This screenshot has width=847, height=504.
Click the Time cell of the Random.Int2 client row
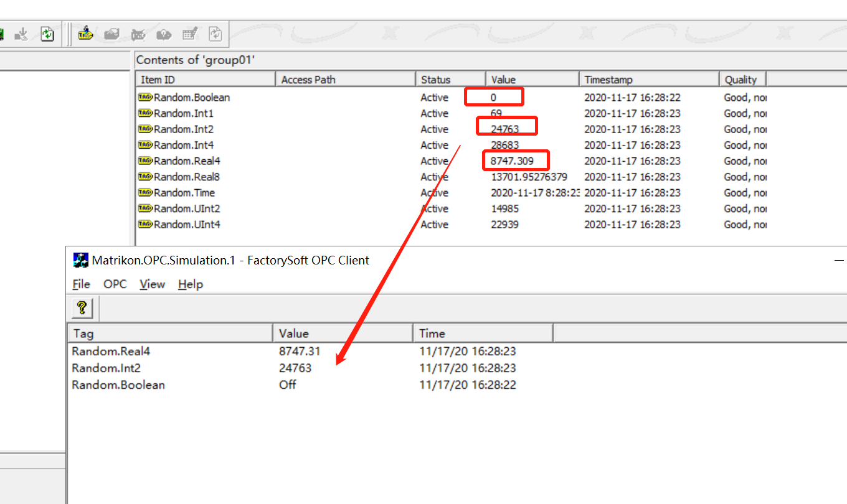coord(468,368)
